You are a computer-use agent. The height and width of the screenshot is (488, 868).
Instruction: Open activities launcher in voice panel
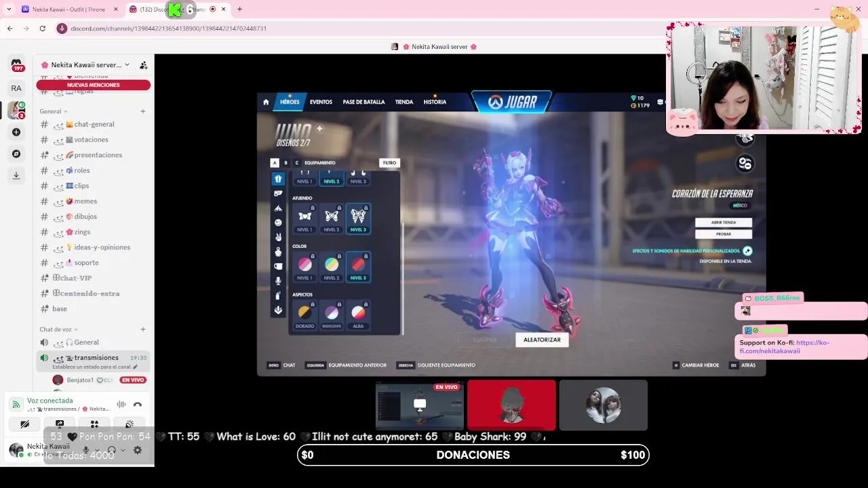[94, 424]
